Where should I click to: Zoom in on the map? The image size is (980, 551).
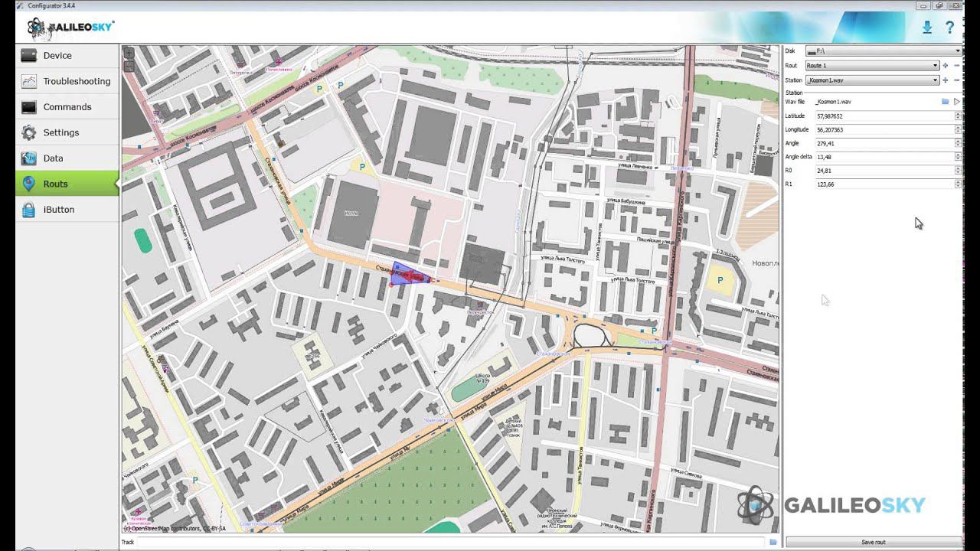pos(129,54)
